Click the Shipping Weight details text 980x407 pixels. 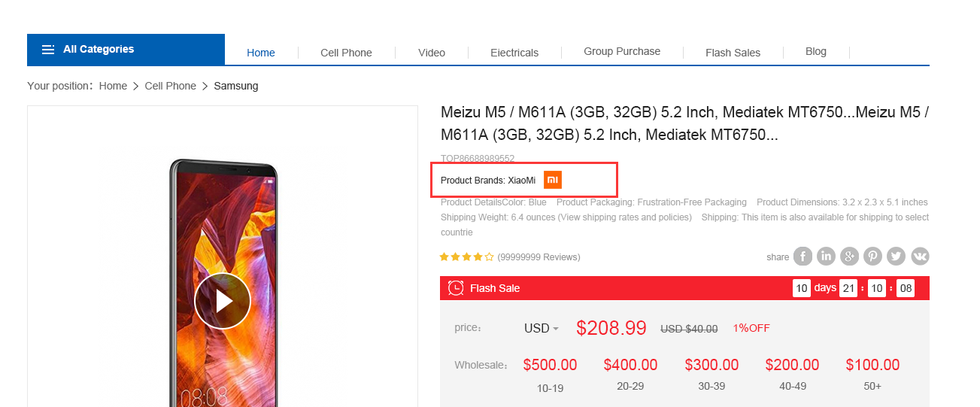pyautogui.click(x=566, y=217)
